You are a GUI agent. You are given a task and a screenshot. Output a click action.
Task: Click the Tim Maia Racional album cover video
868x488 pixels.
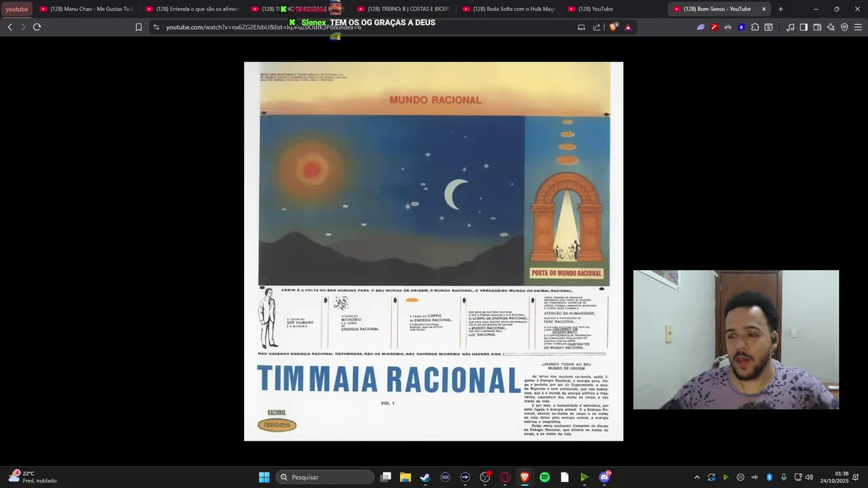click(x=433, y=251)
